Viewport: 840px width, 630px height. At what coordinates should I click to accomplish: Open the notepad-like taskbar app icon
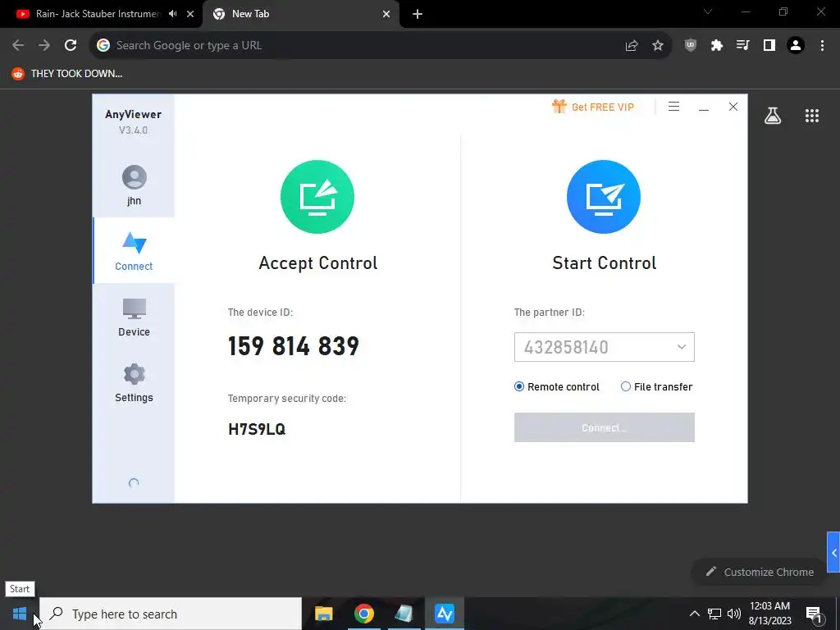404,614
